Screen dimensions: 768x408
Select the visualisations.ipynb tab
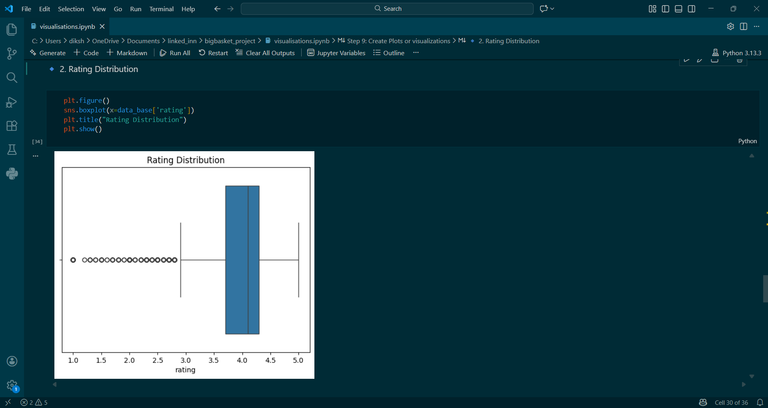67,26
